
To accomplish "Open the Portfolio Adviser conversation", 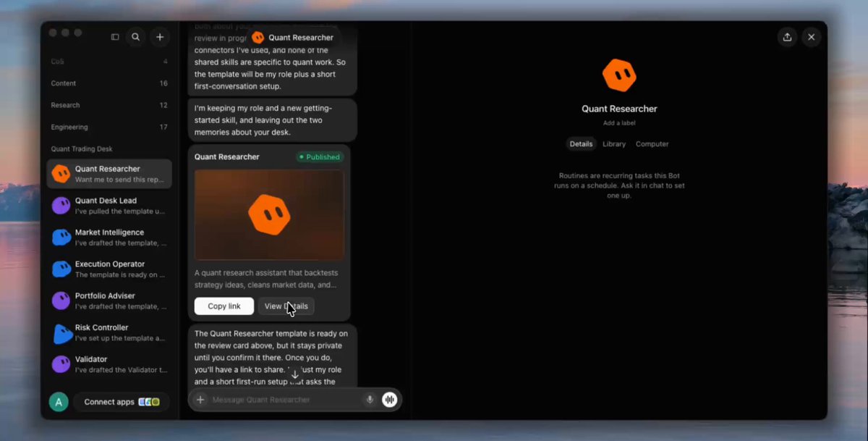I will 109,301.
